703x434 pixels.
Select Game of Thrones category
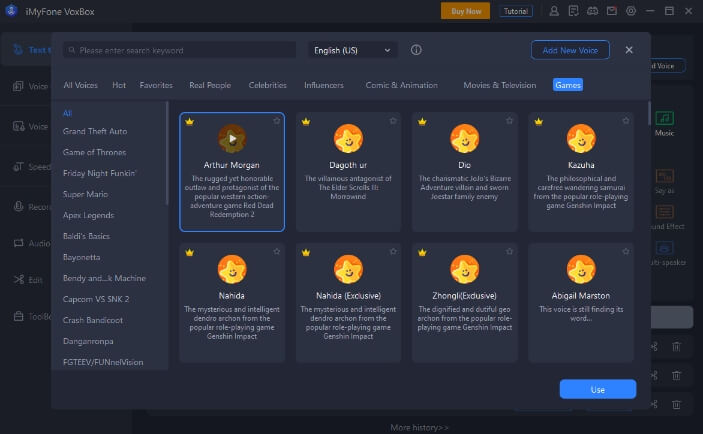(x=95, y=152)
